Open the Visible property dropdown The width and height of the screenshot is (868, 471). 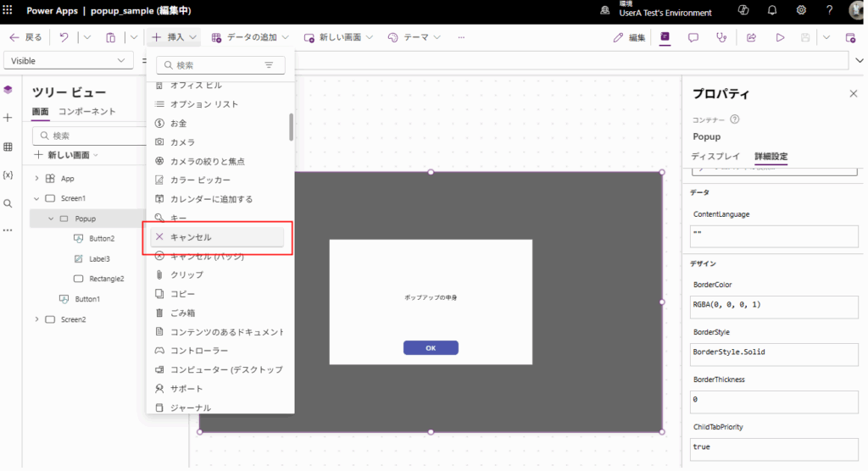click(68, 61)
